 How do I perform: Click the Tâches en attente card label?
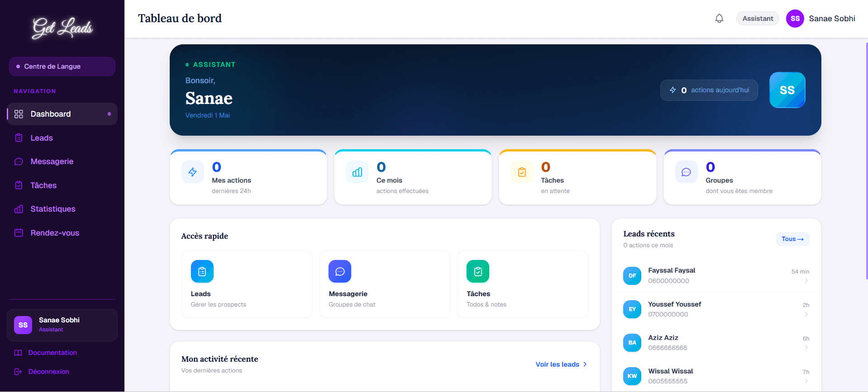tap(552, 180)
